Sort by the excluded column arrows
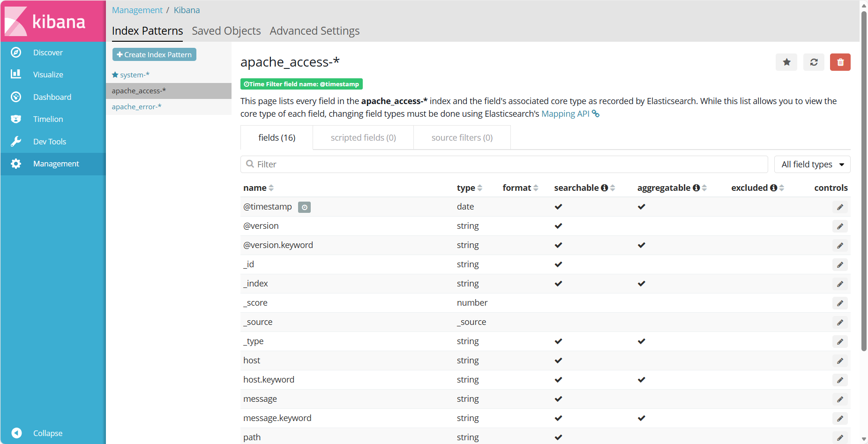 [x=781, y=188]
